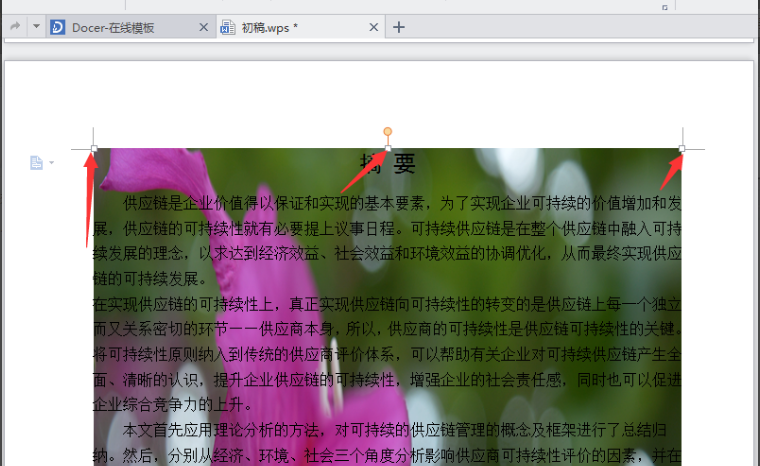Select the top-center resize handle of the image
The height and width of the screenshot is (466, 760).
pyautogui.click(x=388, y=148)
